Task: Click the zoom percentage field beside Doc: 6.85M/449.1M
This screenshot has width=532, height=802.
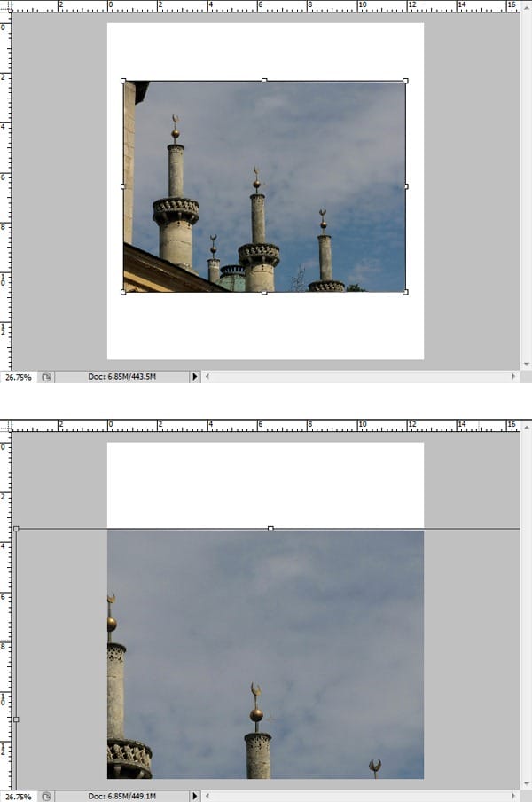Action: click(x=19, y=797)
